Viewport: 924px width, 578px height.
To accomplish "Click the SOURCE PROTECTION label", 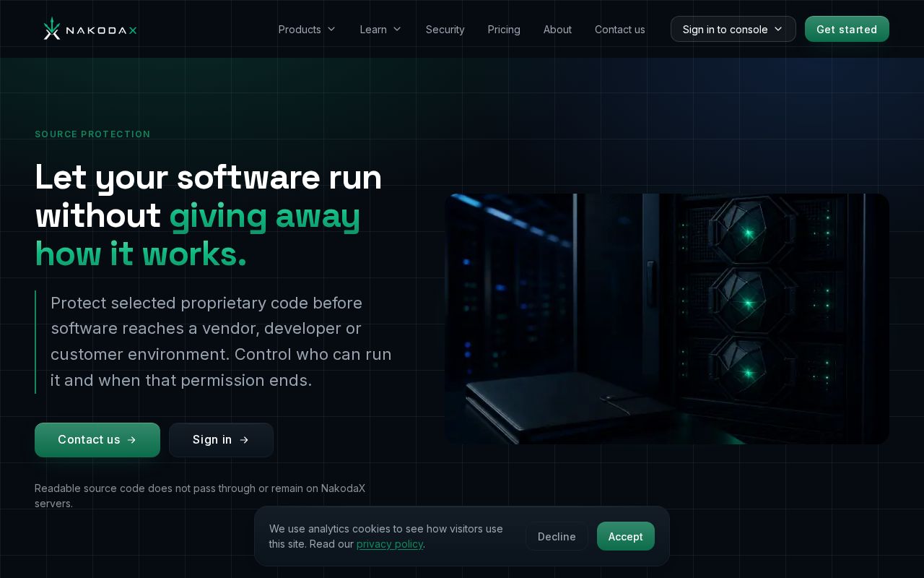I will [92, 134].
